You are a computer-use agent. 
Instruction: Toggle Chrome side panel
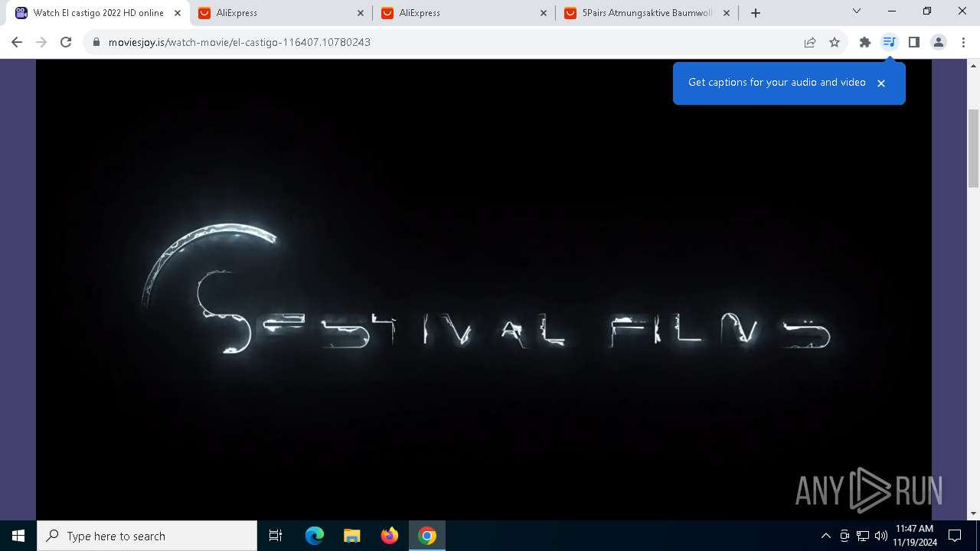coord(913,42)
